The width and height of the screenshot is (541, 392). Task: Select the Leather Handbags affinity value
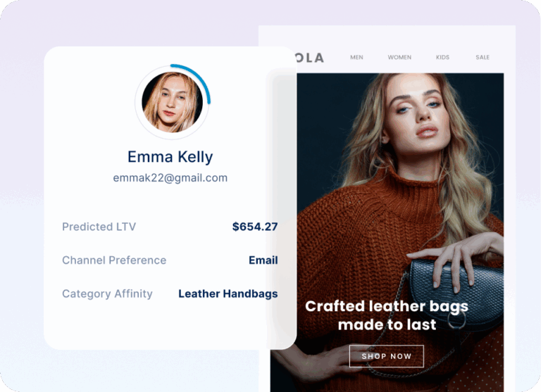coord(228,293)
